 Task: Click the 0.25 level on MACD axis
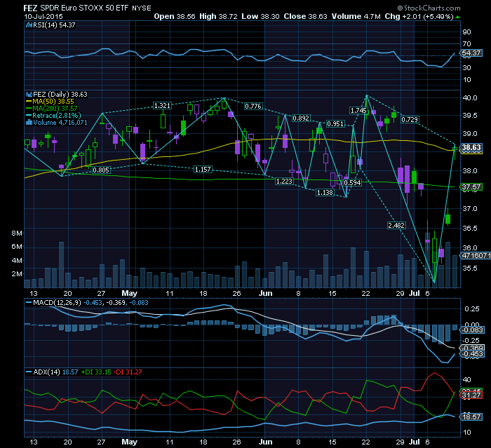(x=472, y=309)
